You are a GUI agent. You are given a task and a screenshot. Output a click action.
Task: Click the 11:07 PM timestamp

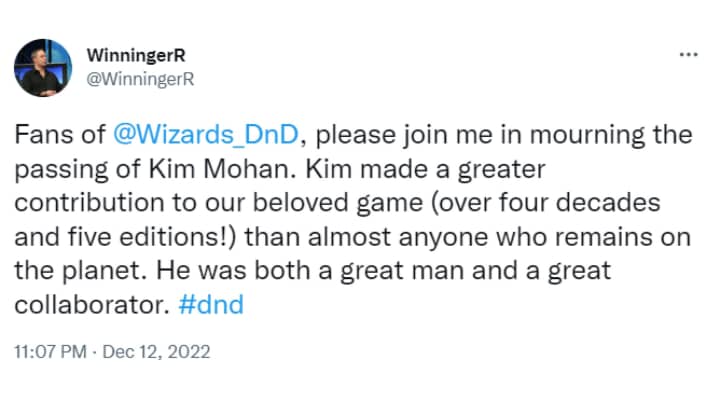tap(45, 352)
